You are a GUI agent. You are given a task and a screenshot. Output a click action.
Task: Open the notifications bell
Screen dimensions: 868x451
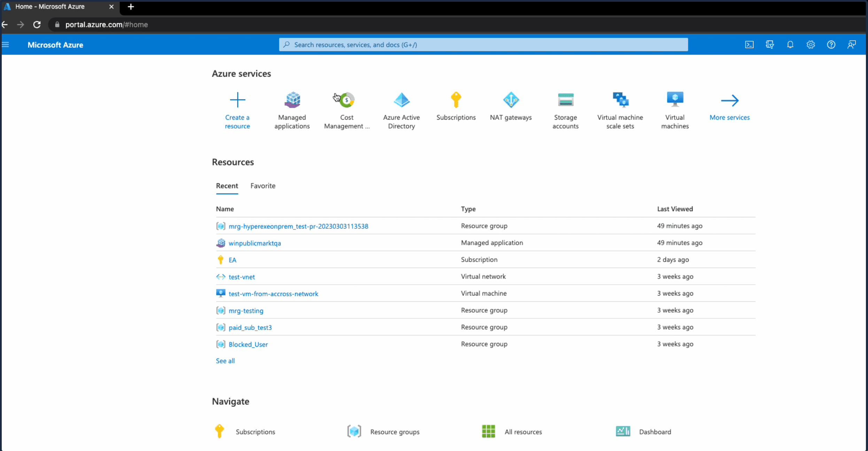tap(790, 45)
